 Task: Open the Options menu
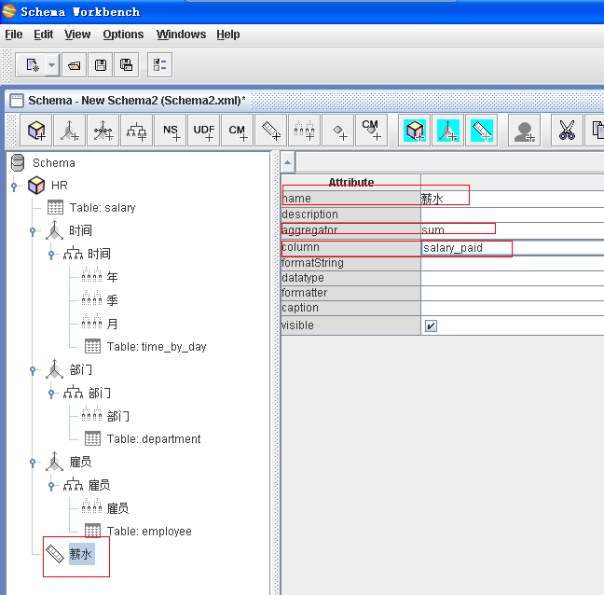tap(123, 34)
